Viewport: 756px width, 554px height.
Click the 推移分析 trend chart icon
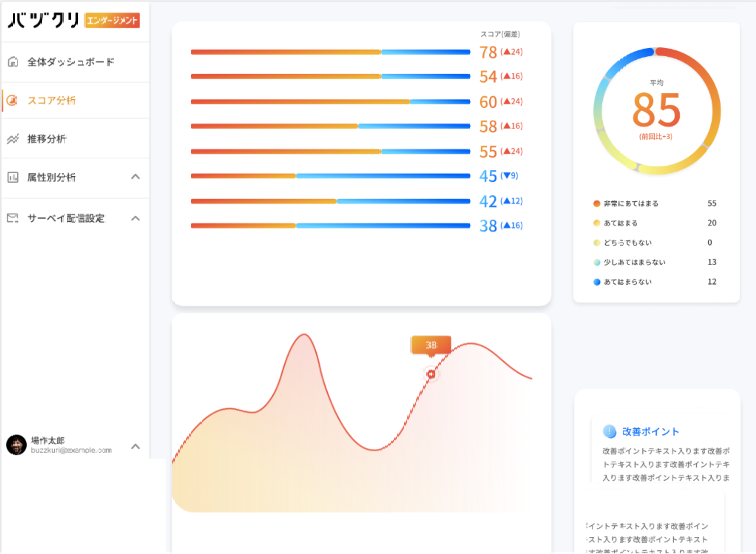tap(13, 139)
